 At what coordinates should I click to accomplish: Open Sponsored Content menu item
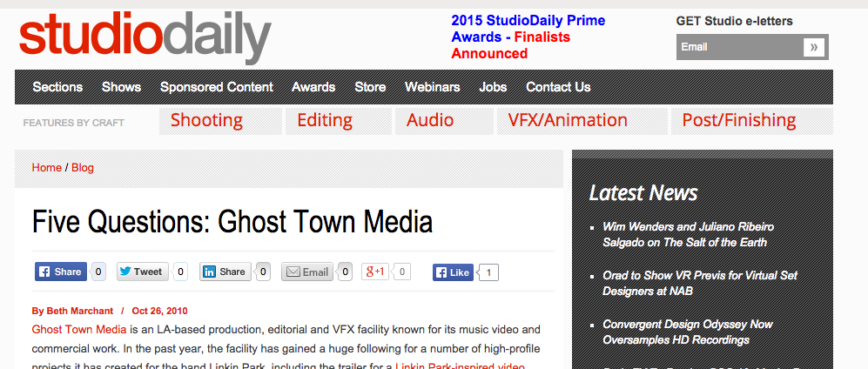pos(217,87)
